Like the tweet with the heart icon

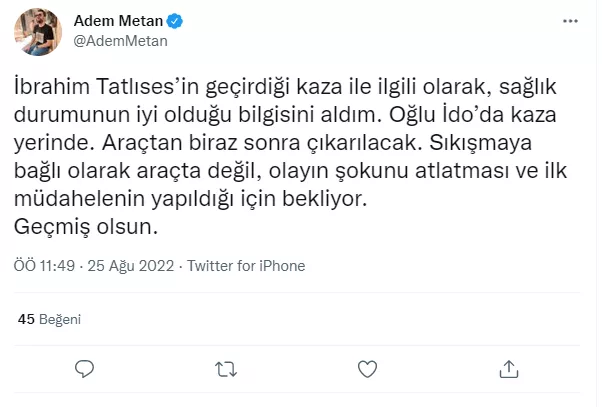(x=368, y=368)
